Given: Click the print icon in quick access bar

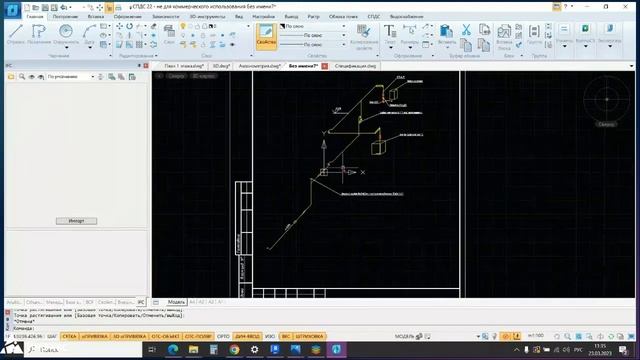Looking at the screenshot, I should (118, 7).
